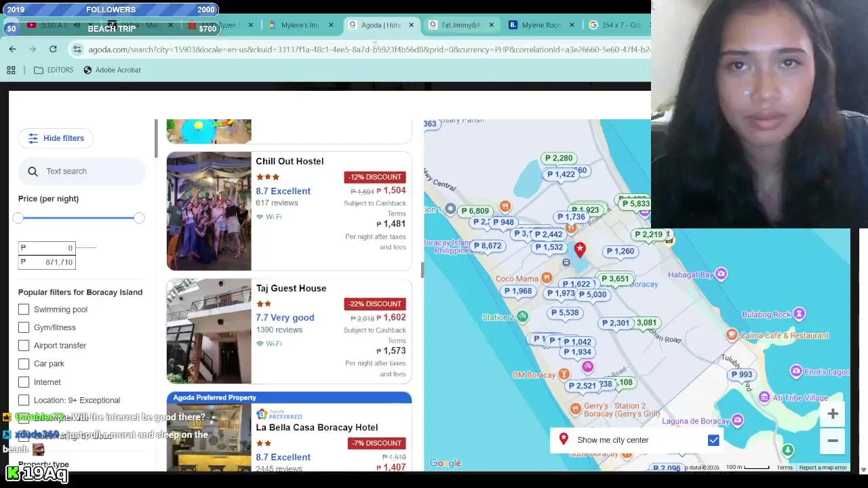Check Location: 9+ Exceptional filter
The width and height of the screenshot is (868, 488).
pos(24,401)
